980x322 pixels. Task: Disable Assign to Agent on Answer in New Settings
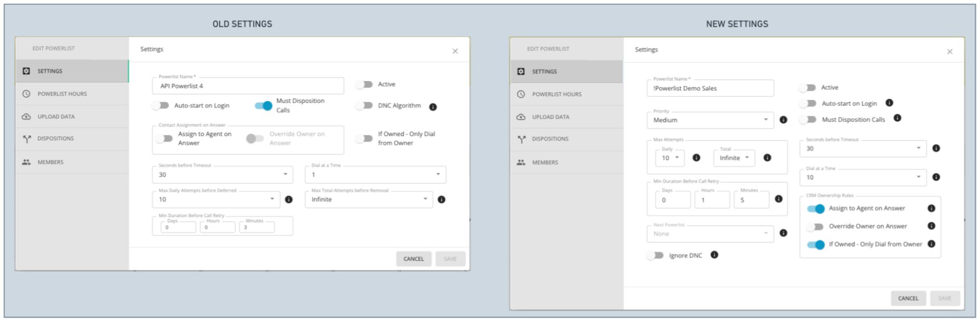[816, 209]
